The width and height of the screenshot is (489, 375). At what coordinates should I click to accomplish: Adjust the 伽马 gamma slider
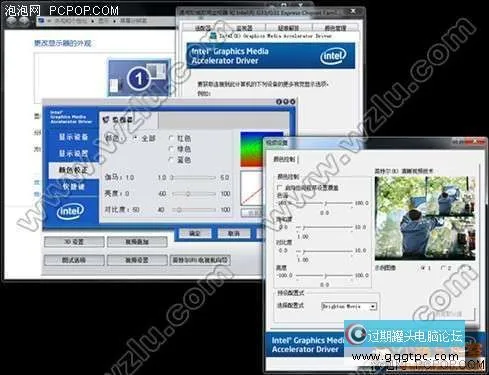[x=193, y=178]
